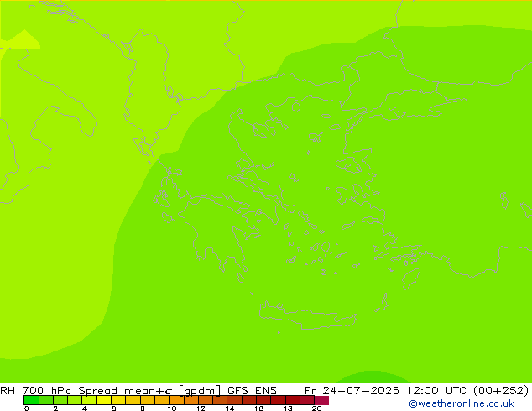Click the bright green 0–1 legend swatch
The image size is (532, 411).
31,400
